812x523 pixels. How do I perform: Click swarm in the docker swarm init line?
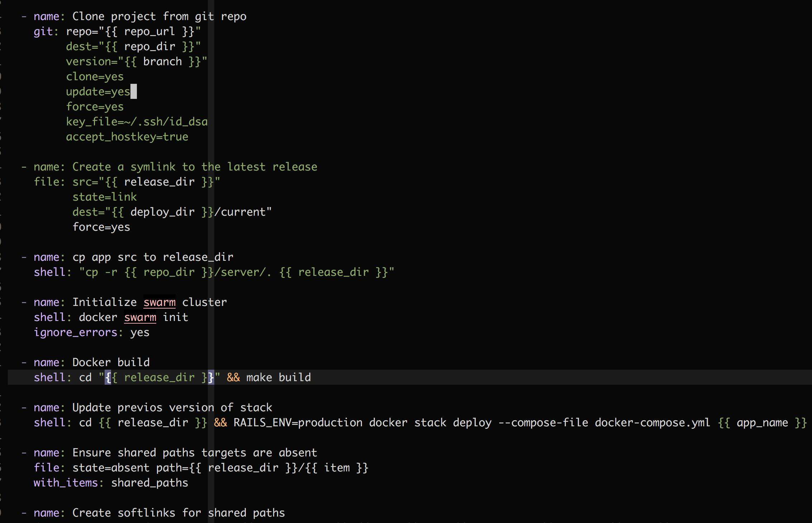(x=140, y=317)
